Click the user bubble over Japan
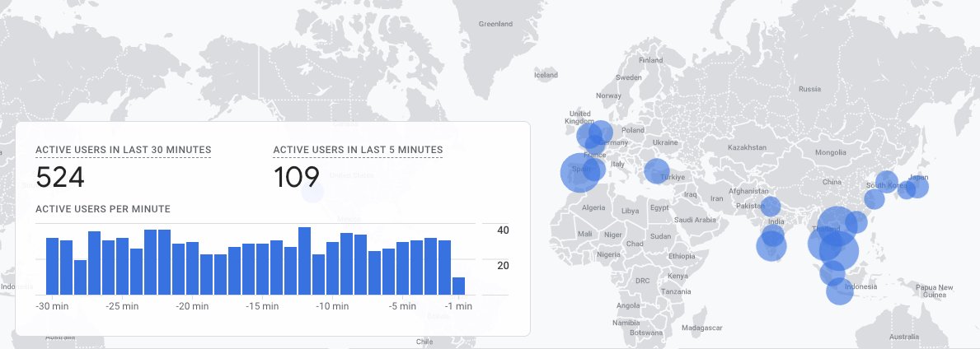This screenshot has width=980, height=349. tap(917, 187)
